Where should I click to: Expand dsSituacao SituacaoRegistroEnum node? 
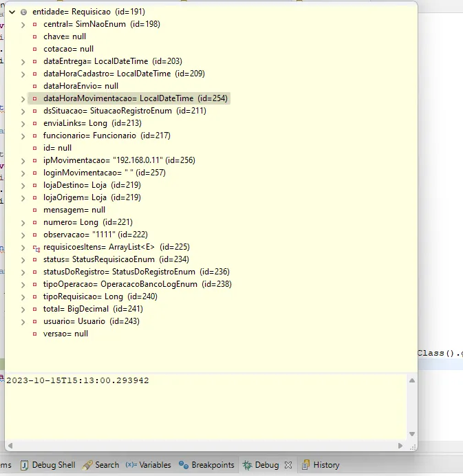coord(23,111)
